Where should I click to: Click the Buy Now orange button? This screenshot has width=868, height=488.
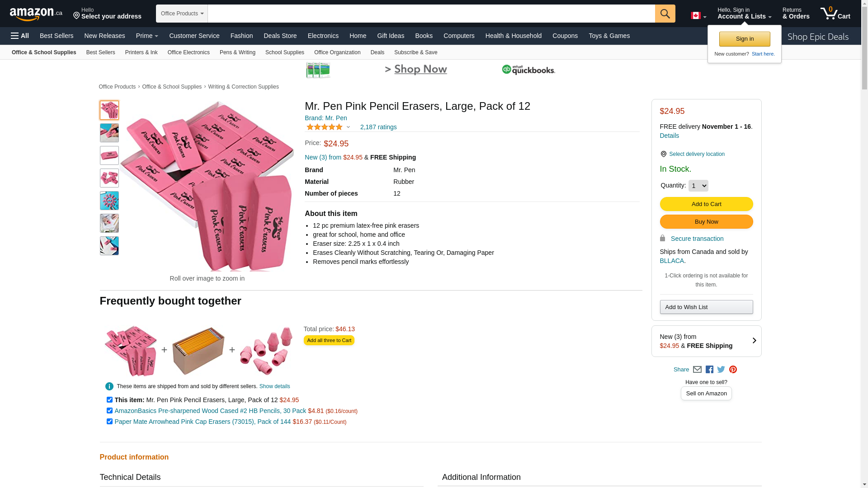[x=706, y=222]
